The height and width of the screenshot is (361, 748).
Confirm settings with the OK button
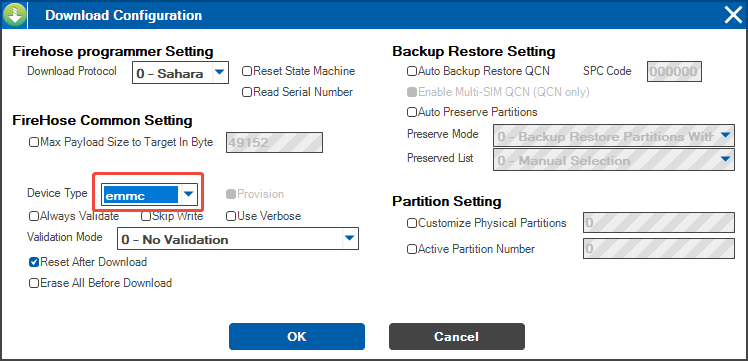297,337
